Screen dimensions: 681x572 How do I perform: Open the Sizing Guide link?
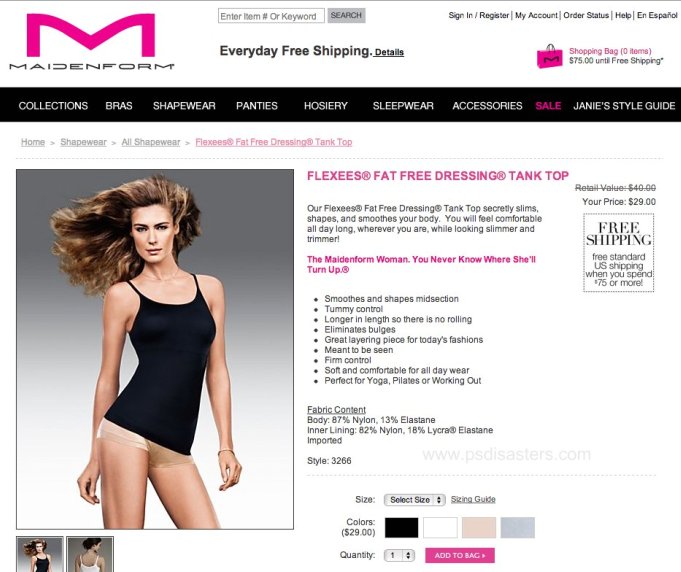pos(473,499)
